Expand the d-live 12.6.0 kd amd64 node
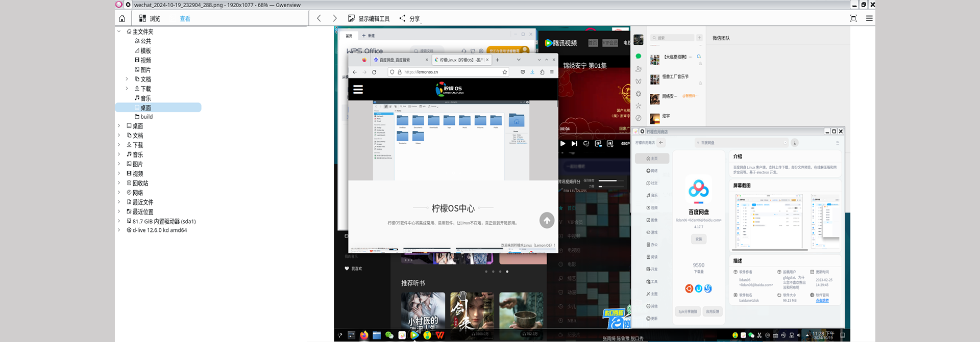Image resolution: width=980 pixels, height=342 pixels. click(x=119, y=230)
